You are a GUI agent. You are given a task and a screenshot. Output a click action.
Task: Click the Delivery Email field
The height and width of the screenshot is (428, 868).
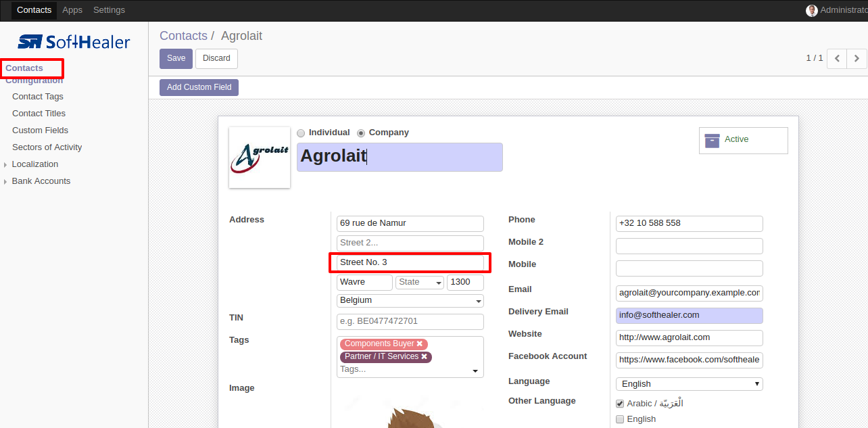[x=690, y=316]
